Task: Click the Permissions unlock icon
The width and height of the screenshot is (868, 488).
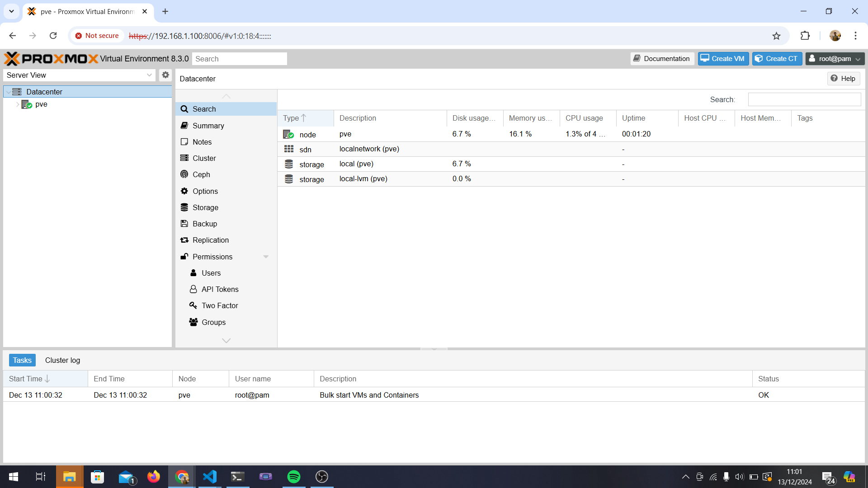Action: click(x=184, y=257)
